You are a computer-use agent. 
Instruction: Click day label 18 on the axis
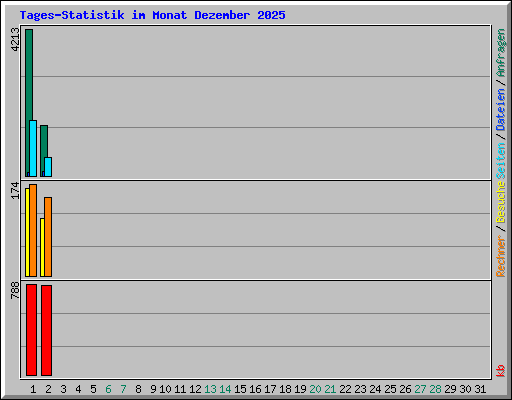[x=285, y=389]
